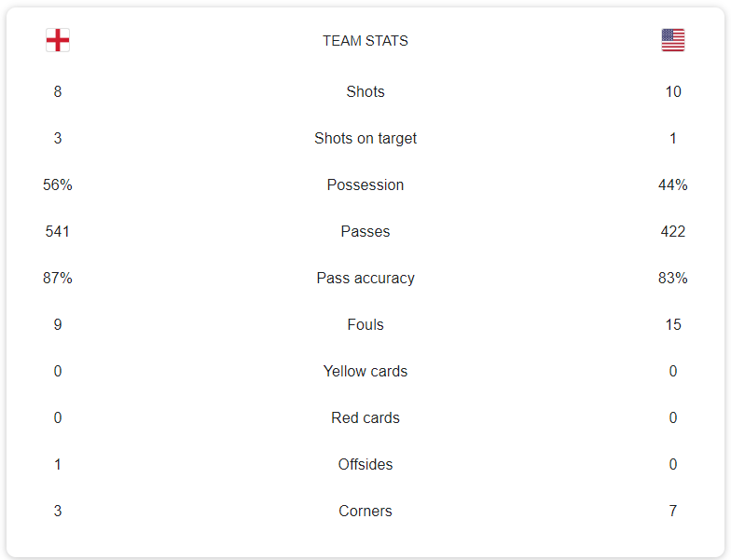
Task: Click the Red cards label
Action: click(365, 417)
